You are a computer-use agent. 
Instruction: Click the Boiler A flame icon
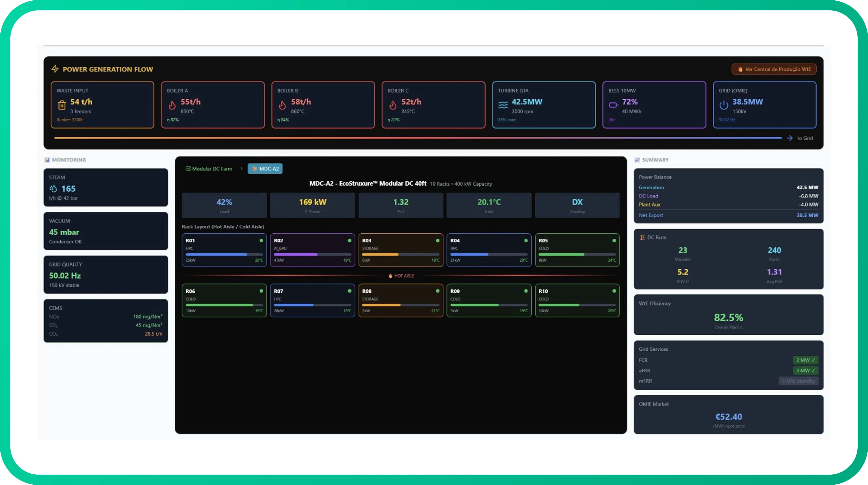coord(172,105)
